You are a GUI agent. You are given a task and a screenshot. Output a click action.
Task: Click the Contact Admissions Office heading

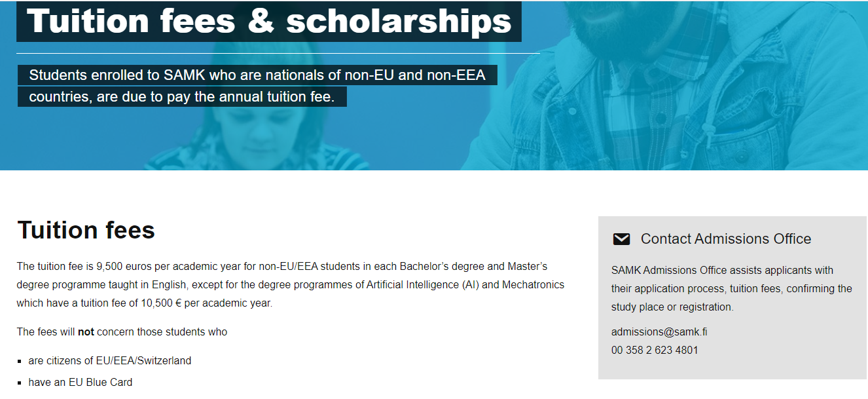click(725, 239)
